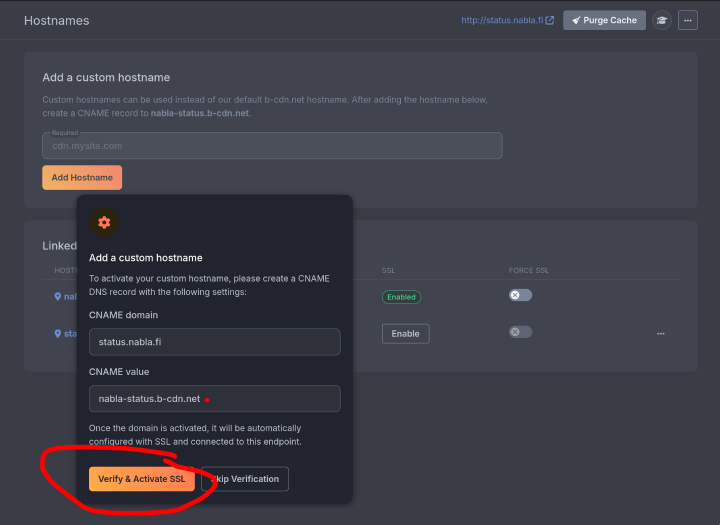Click the orange gear icon in dialog
The image size is (720, 525).
[x=104, y=222]
